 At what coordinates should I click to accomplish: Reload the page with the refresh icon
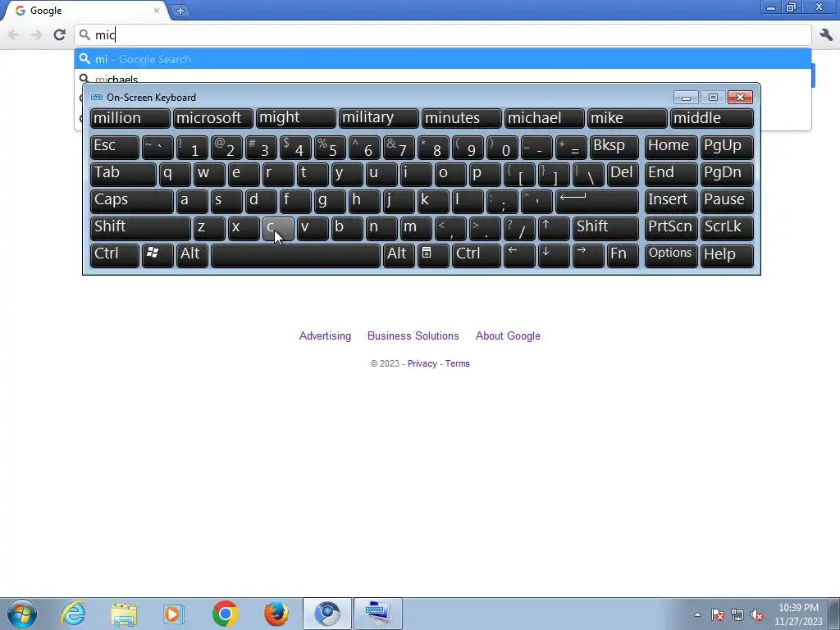pyautogui.click(x=59, y=34)
